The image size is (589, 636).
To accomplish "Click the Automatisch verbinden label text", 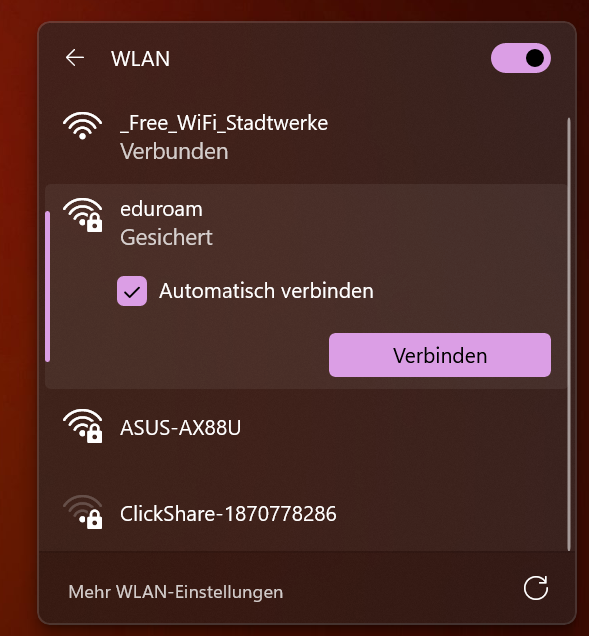I will 266,291.
